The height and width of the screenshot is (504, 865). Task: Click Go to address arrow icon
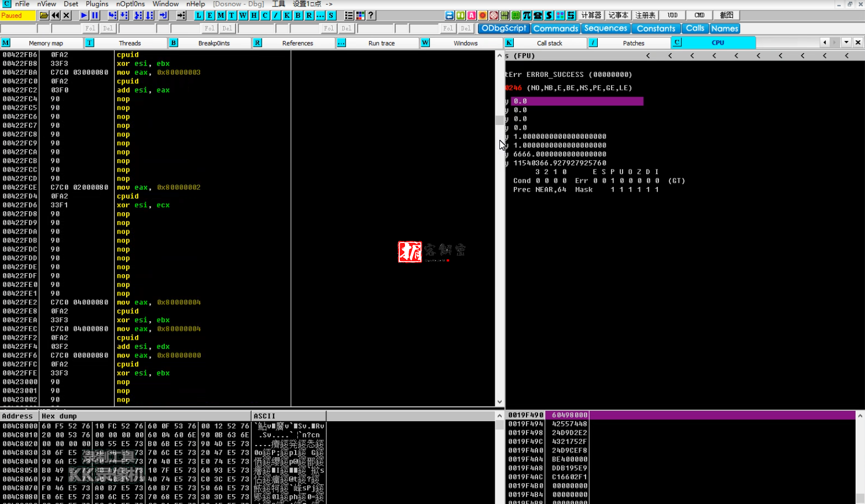pos(181,15)
